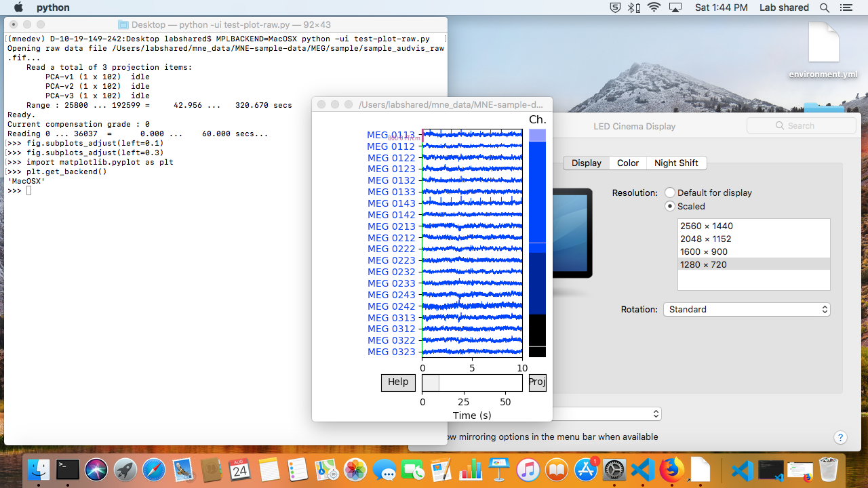
Task: Click the System Preferences Search field
Action: click(802, 125)
